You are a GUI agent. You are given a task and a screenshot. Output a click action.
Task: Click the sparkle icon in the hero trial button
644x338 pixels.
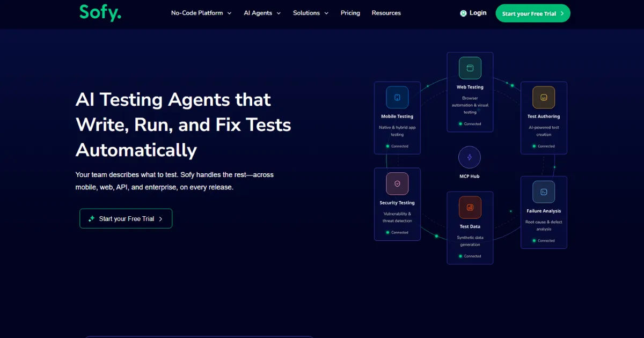pos(92,218)
